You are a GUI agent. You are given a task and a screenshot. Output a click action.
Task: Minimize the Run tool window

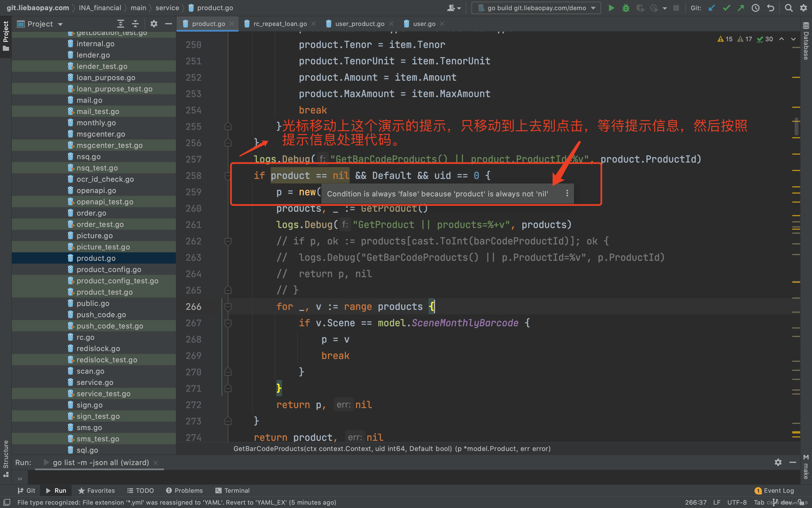click(x=793, y=462)
